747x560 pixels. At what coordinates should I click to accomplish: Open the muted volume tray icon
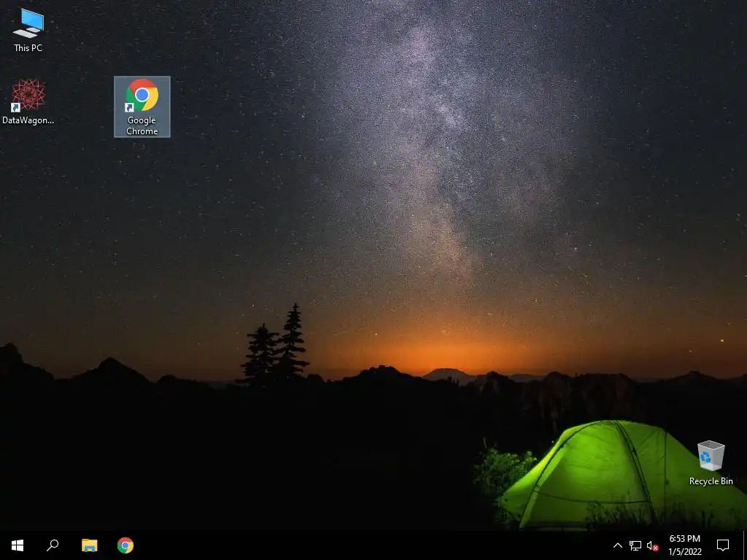[x=652, y=545]
